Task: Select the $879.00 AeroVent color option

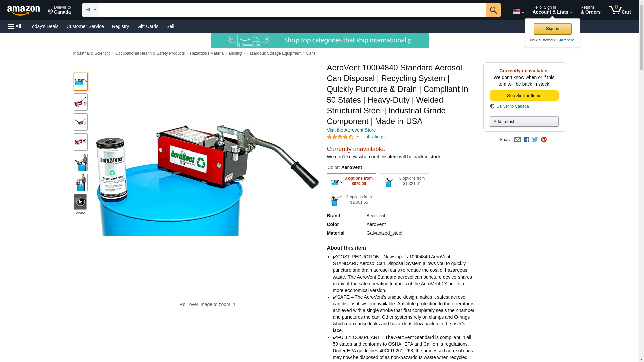Action: (x=351, y=181)
